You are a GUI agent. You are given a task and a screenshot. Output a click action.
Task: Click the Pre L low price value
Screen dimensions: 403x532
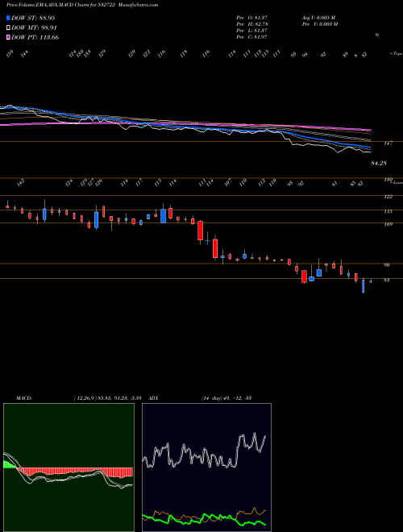click(x=251, y=31)
